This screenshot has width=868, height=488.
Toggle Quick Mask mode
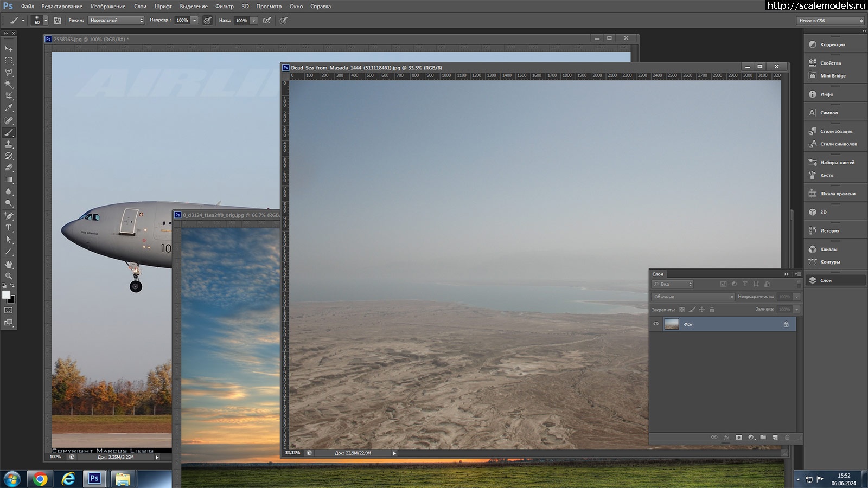tap(9, 311)
